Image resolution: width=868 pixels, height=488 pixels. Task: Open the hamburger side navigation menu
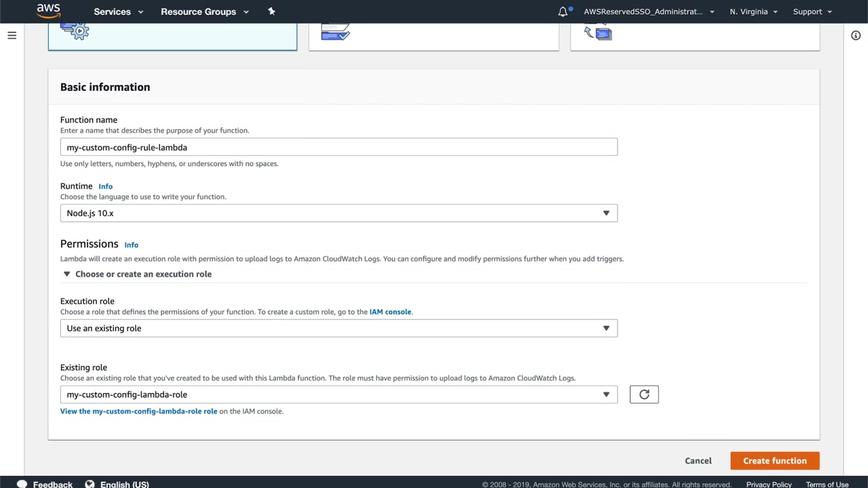click(x=12, y=35)
